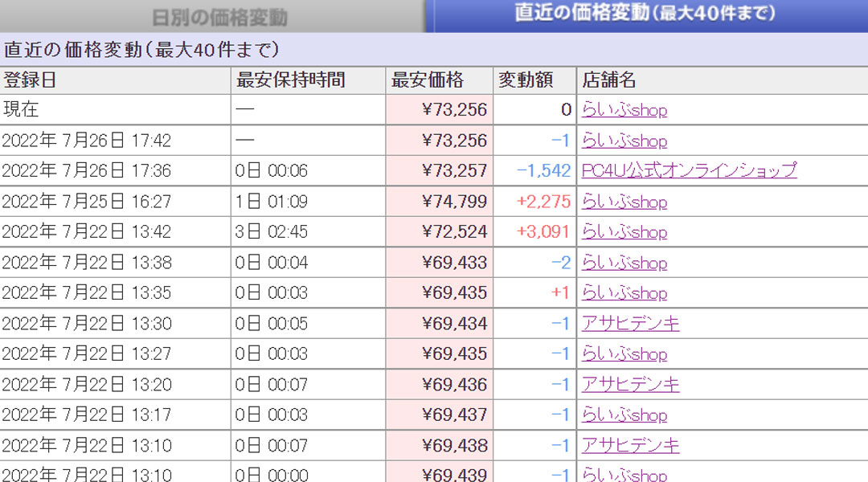The width and height of the screenshot is (868, 482).
Task: Click the 最安価格 column header
Action: [x=439, y=80]
